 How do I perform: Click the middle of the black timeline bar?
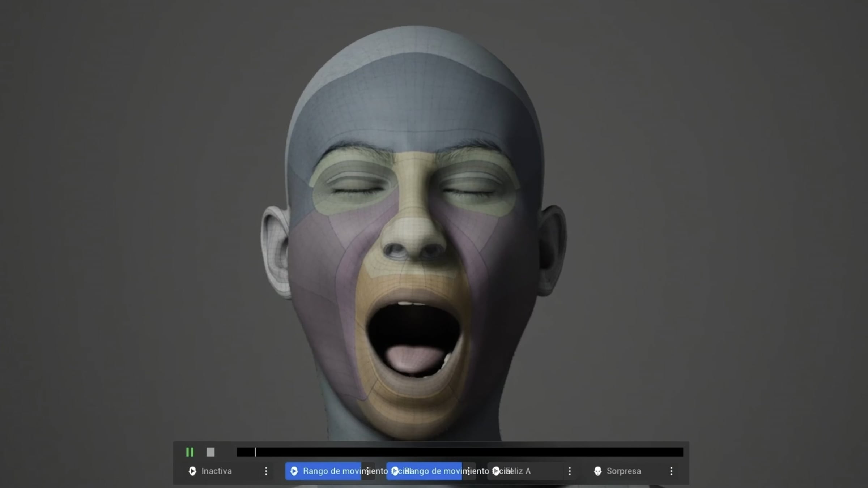pyautogui.click(x=460, y=452)
